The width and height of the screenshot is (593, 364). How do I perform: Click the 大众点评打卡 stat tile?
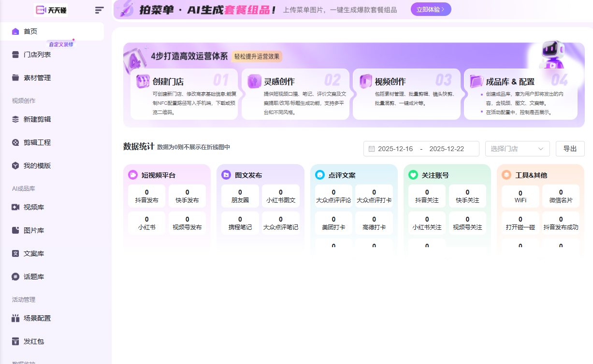point(374,196)
